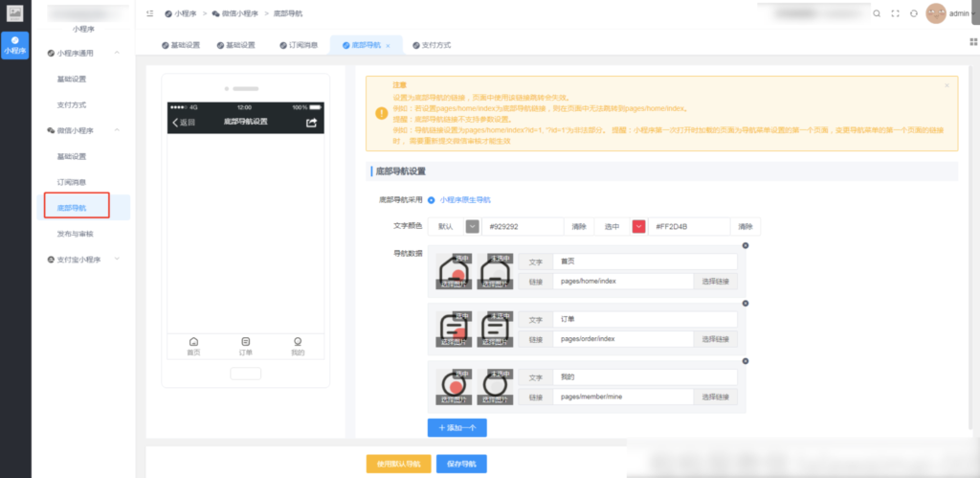The image size is (980, 478).
Task: Click 选择链接 for pages/order/index
Action: [716, 338]
